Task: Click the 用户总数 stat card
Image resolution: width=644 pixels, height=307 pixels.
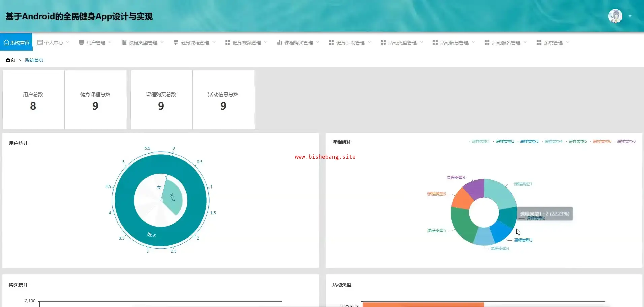Action: 33,100
